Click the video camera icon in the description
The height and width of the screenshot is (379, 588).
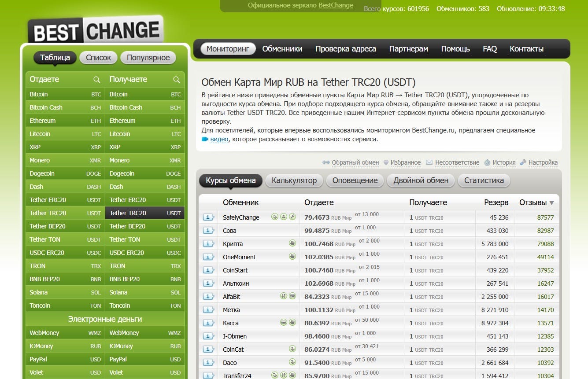(x=205, y=139)
